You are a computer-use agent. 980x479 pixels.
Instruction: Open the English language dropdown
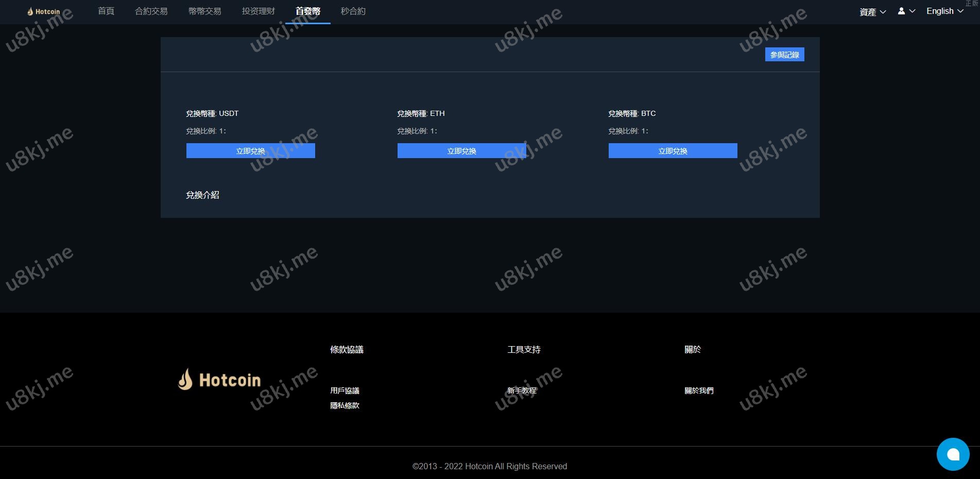click(944, 11)
